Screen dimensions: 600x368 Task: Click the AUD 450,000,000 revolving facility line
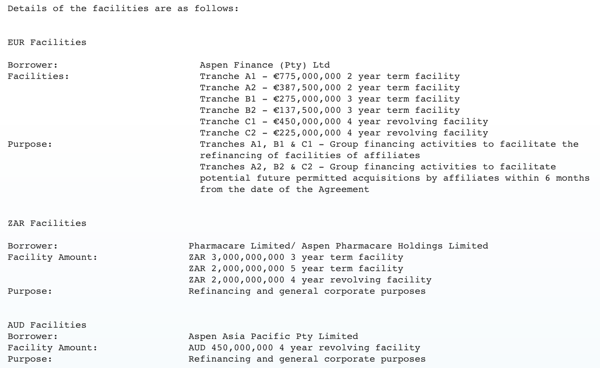[304, 347]
